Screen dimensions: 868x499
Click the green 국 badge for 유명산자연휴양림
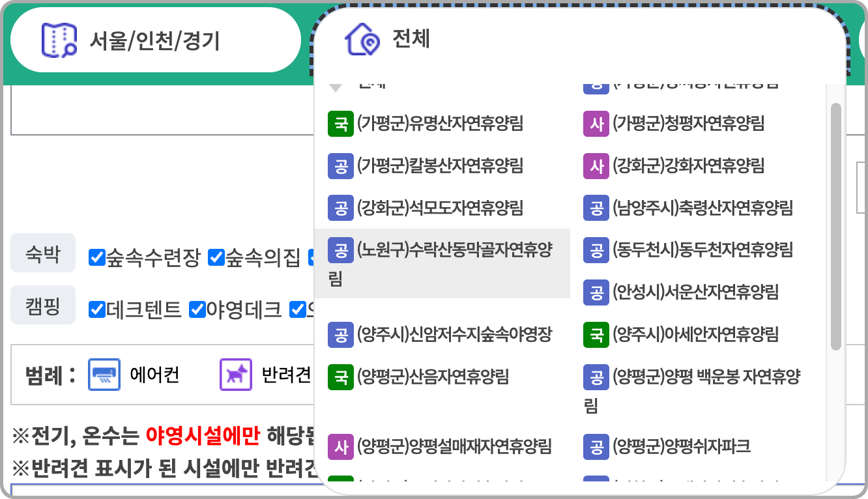tap(340, 123)
